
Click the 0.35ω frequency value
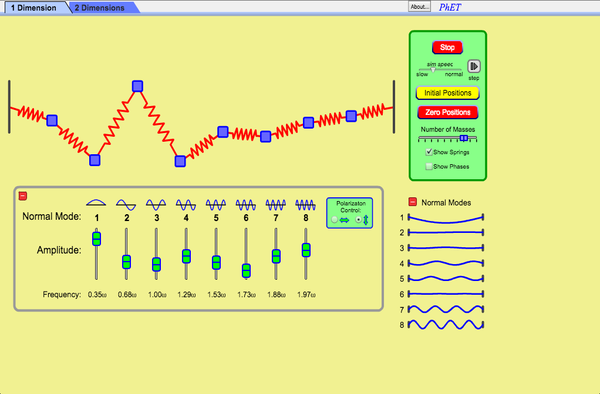[97, 295]
